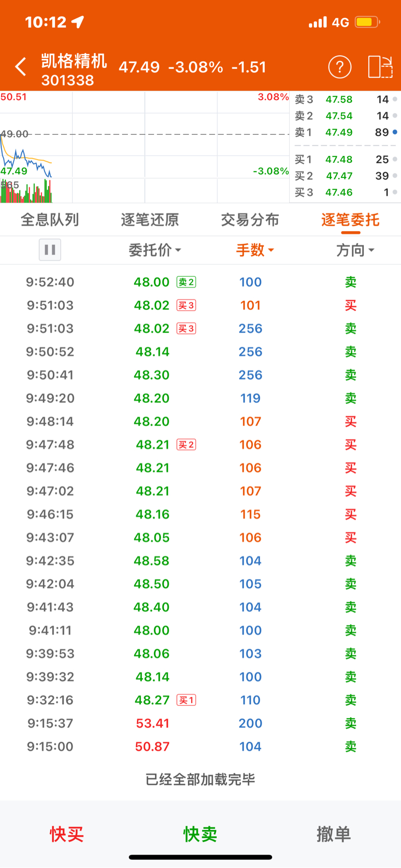Select the 卖1 47.49 quote row
This screenshot has width=401, height=868.
(x=345, y=132)
